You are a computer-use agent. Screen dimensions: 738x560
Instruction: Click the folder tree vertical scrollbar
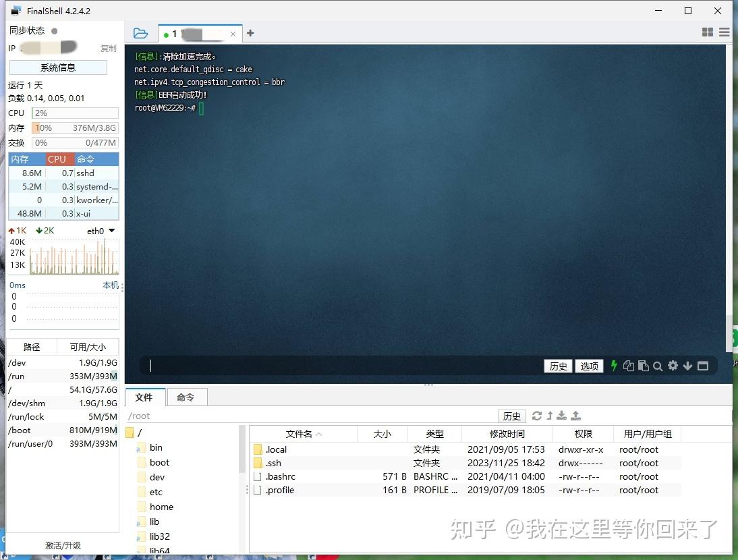click(x=243, y=449)
